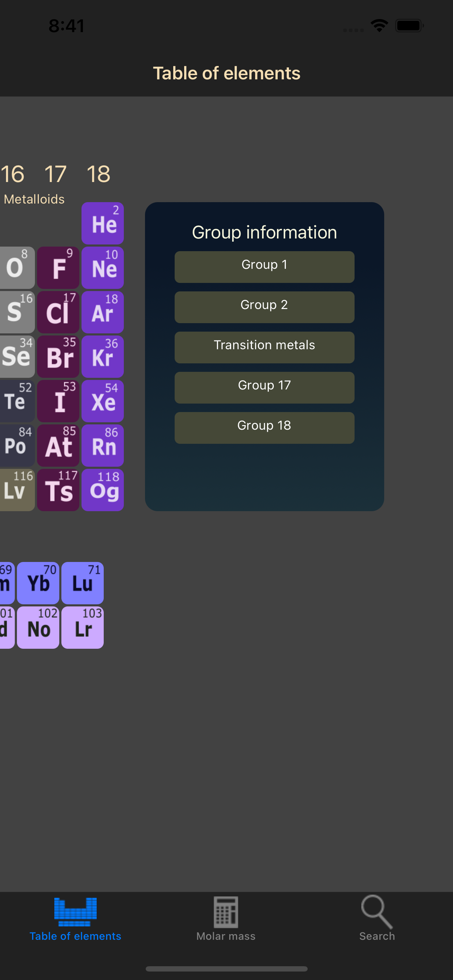Tap the Oxygen (O) element tile
Screen dimensions: 453x980
[x=17, y=268]
